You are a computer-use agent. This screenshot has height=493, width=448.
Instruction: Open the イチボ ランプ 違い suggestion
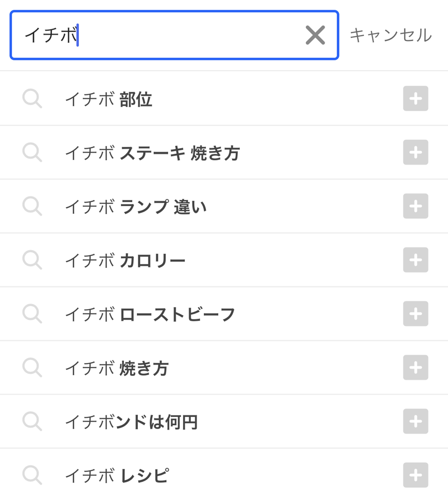(x=136, y=207)
